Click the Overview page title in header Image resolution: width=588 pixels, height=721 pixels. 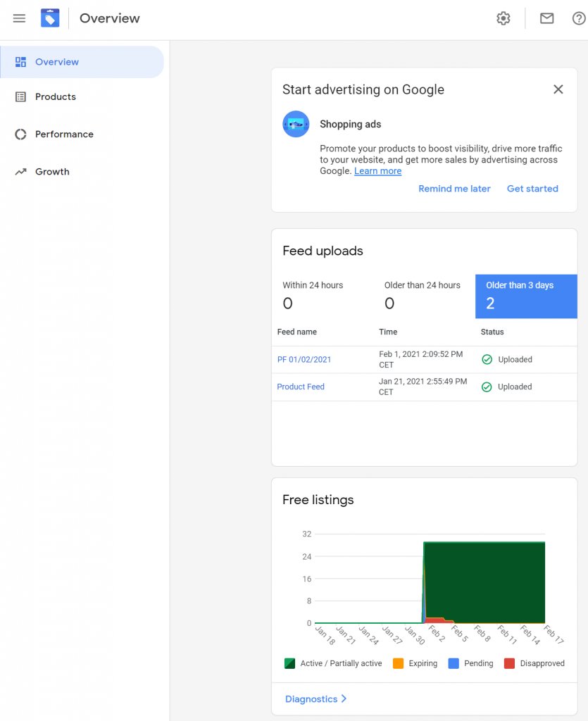pos(109,18)
